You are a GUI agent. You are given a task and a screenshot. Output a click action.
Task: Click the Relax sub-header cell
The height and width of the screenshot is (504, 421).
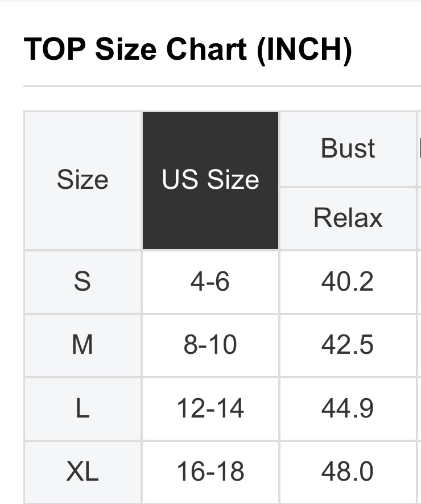click(x=348, y=218)
